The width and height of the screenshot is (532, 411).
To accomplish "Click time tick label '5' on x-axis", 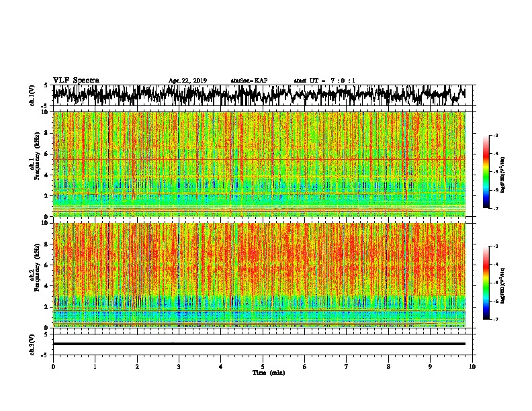I will (x=263, y=367).
